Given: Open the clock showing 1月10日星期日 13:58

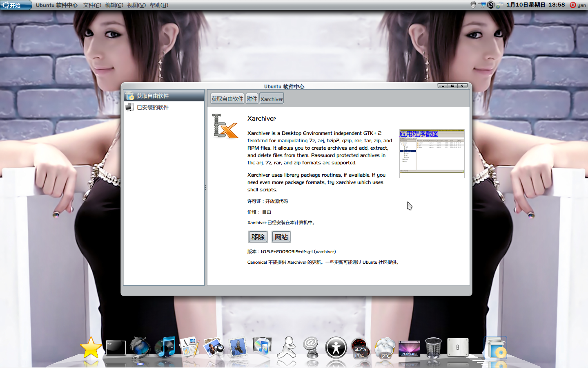Looking at the screenshot, I should pyautogui.click(x=535, y=5).
